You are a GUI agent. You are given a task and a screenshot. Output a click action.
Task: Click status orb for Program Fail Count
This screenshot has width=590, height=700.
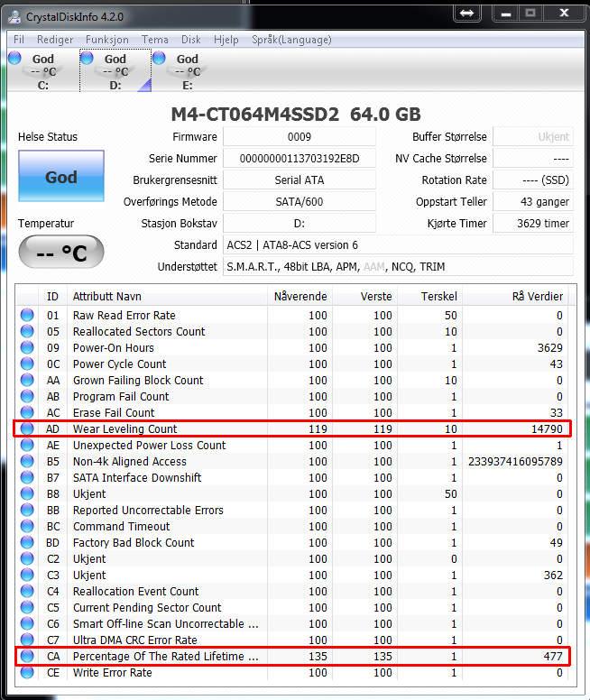pyautogui.click(x=27, y=396)
